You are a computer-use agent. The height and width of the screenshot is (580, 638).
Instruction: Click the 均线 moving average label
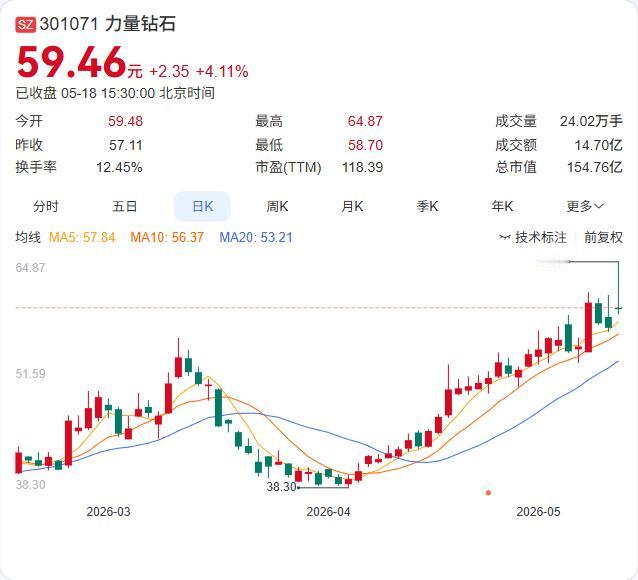pyautogui.click(x=28, y=237)
